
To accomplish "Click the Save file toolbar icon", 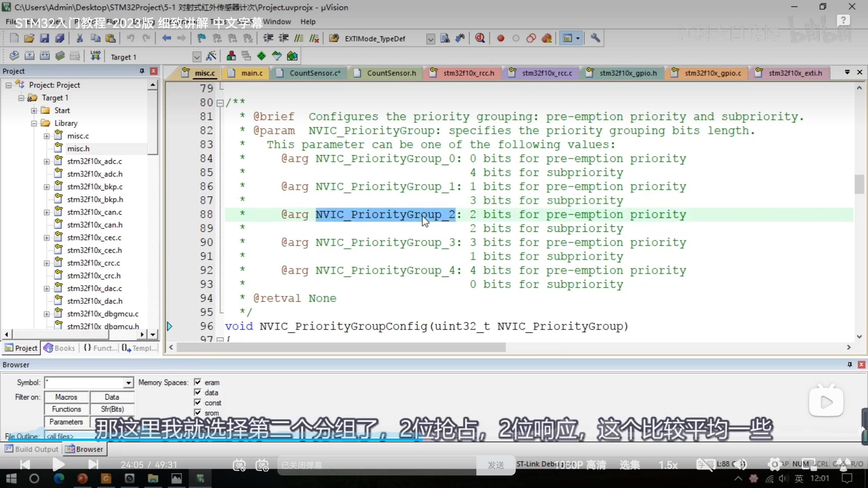I will point(44,38).
